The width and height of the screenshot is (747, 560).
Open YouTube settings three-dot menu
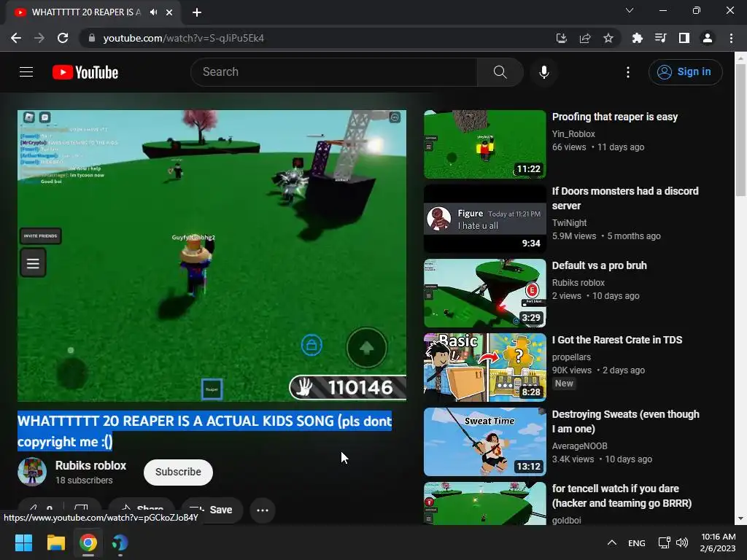tap(628, 72)
